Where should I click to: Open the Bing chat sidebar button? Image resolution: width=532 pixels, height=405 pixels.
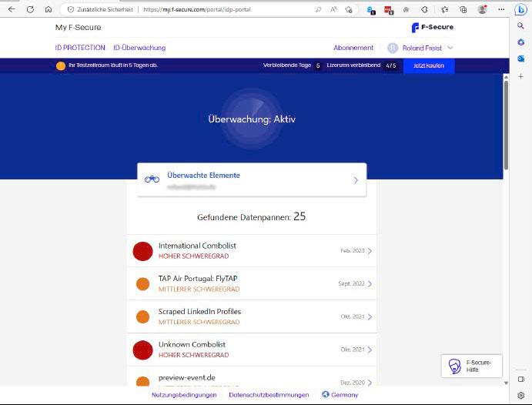pos(520,9)
